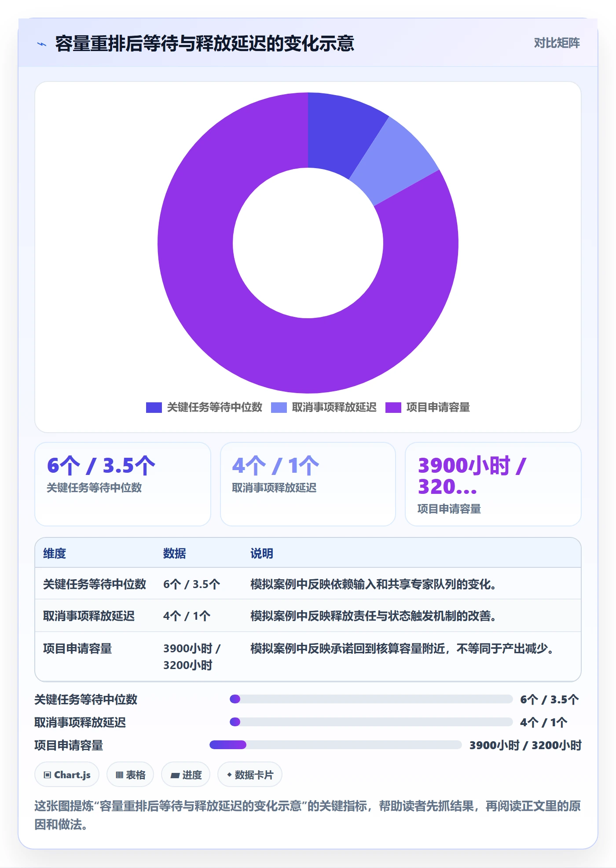Click the 关键任务等待中位数 progress bar
616x868 pixels.
(371, 699)
